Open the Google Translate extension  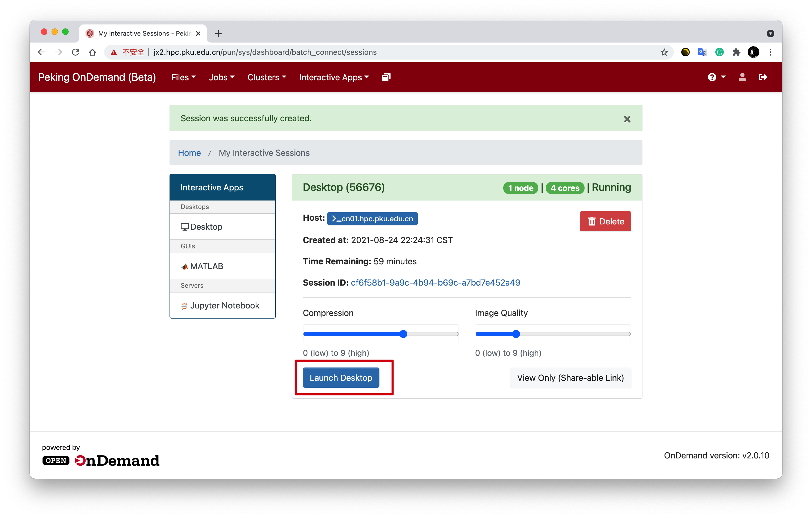(703, 52)
